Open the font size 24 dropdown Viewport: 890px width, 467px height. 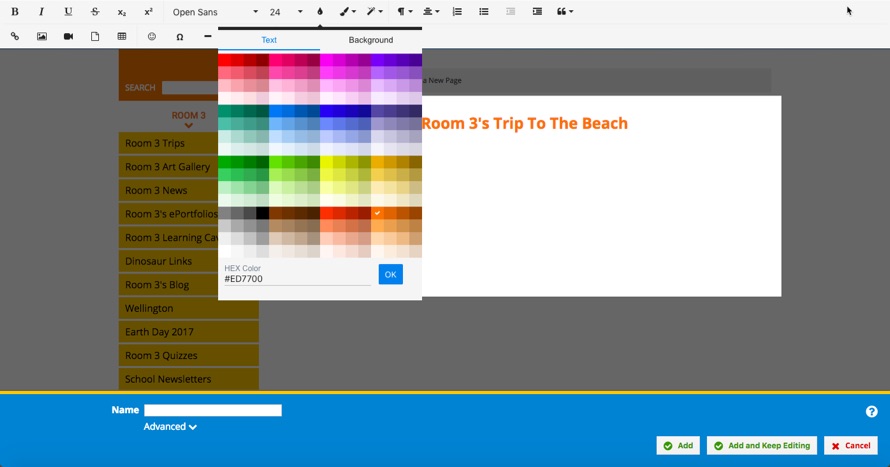pos(285,12)
